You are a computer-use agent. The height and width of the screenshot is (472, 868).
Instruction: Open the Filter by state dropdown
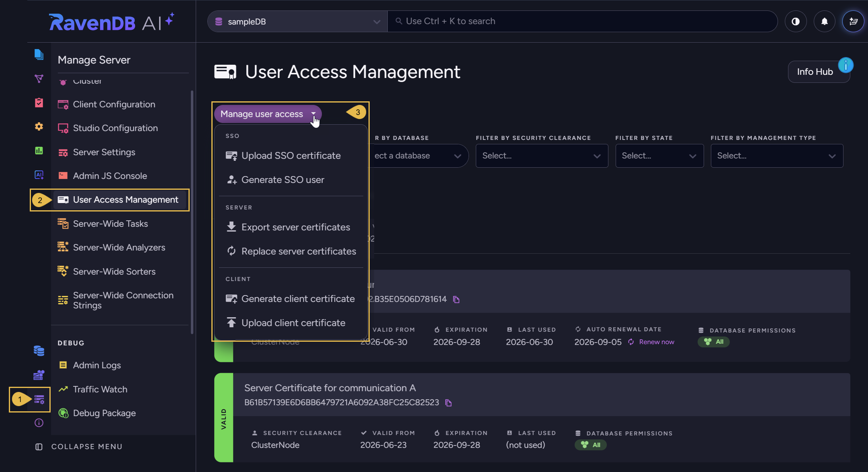coord(659,156)
